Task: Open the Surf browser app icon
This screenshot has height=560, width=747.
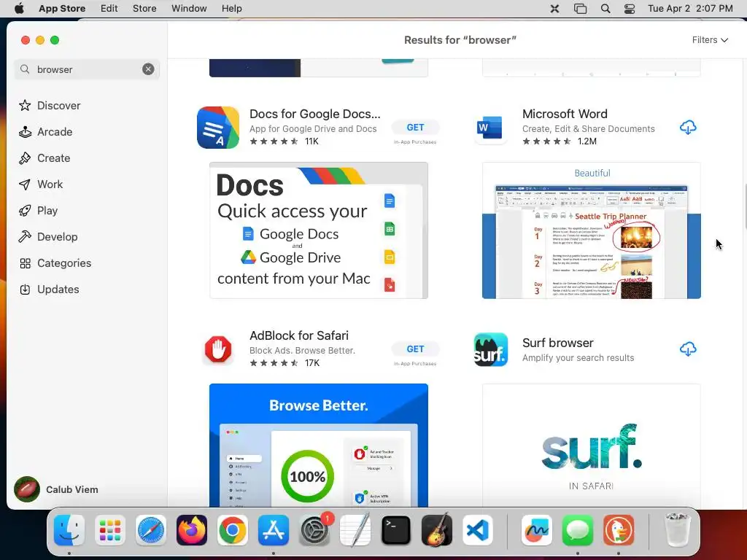Action: click(x=491, y=349)
